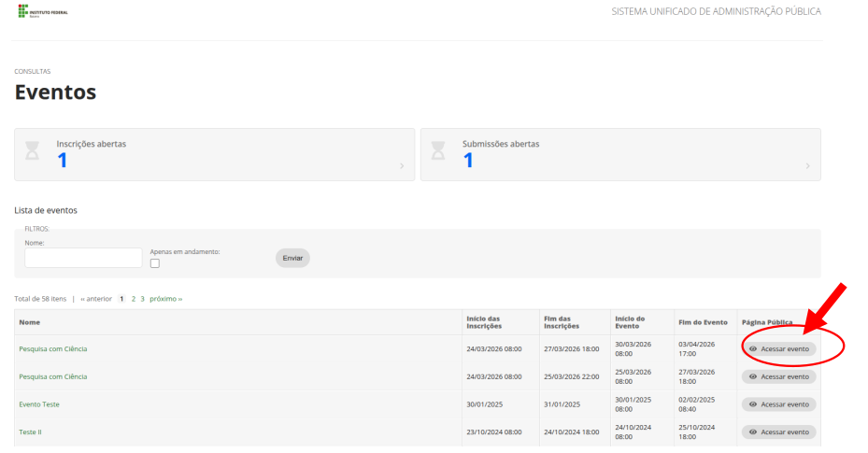
Task: Click eye icon in Teste II row
Action: [x=753, y=432]
